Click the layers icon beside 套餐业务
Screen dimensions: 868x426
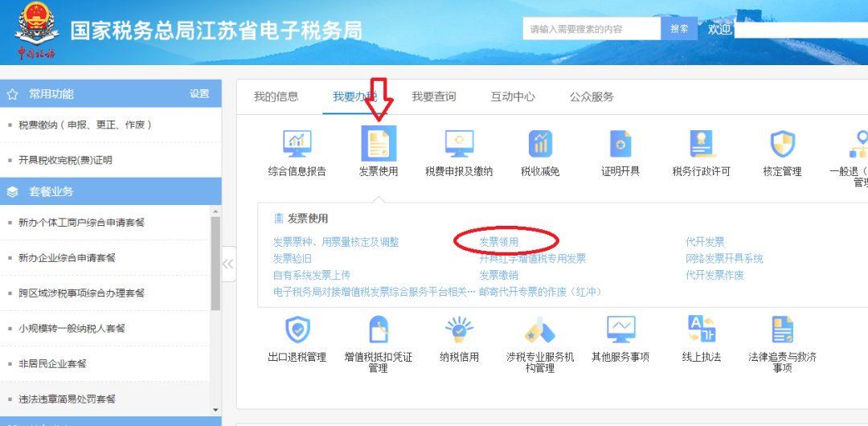point(12,192)
